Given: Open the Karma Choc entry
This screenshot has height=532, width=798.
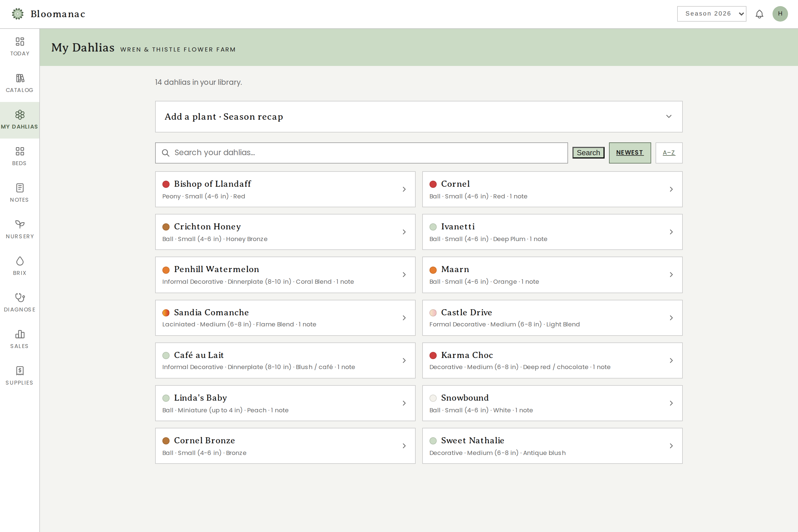Looking at the screenshot, I should click(552, 361).
